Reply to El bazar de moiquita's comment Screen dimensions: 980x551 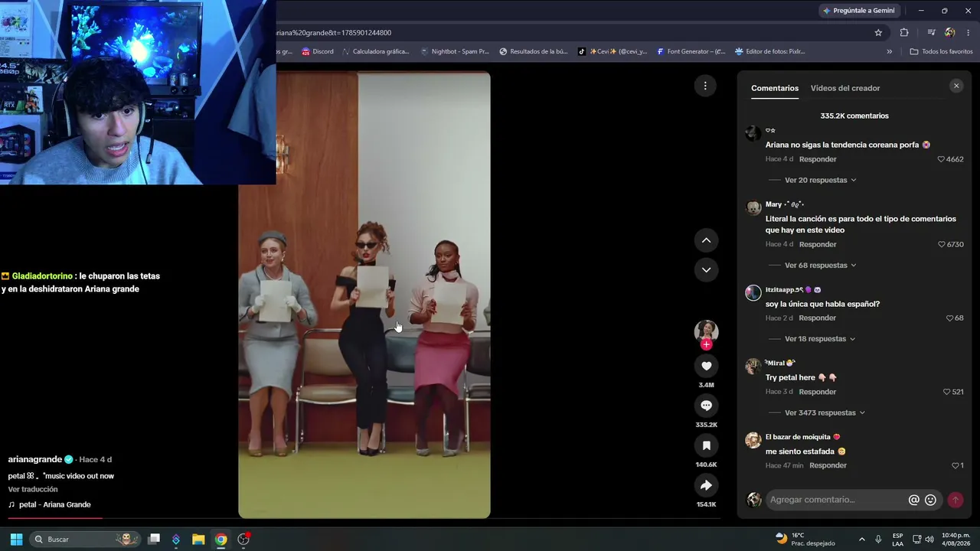click(828, 465)
